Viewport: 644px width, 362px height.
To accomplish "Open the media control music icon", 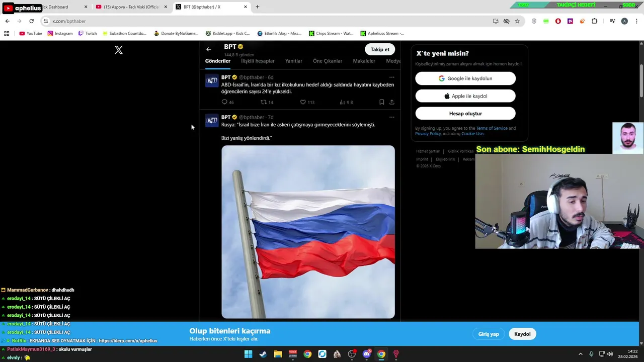I will coord(612,21).
